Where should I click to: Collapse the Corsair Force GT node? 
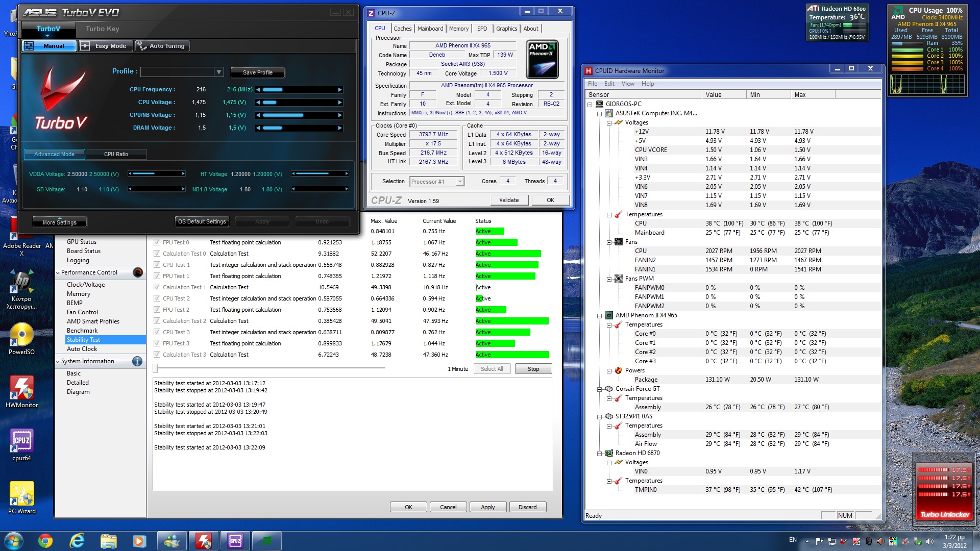(x=599, y=389)
